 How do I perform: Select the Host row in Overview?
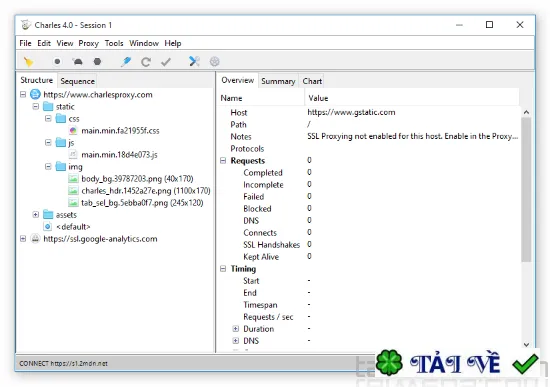[x=369, y=112]
